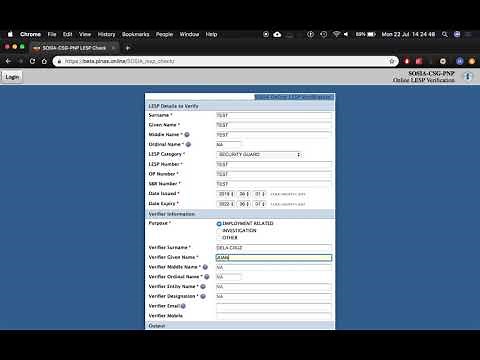480x360 pixels.
Task: Click the browser home icon
Action: pyautogui.click(x=44, y=61)
